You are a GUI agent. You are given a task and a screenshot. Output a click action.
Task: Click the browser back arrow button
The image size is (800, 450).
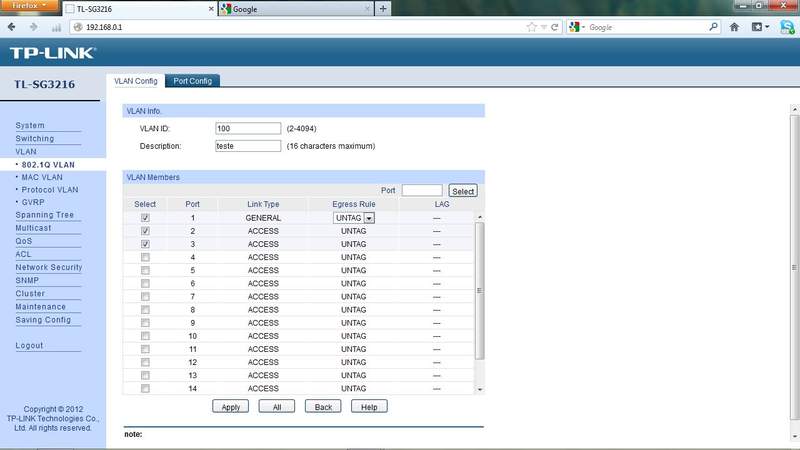(14, 27)
